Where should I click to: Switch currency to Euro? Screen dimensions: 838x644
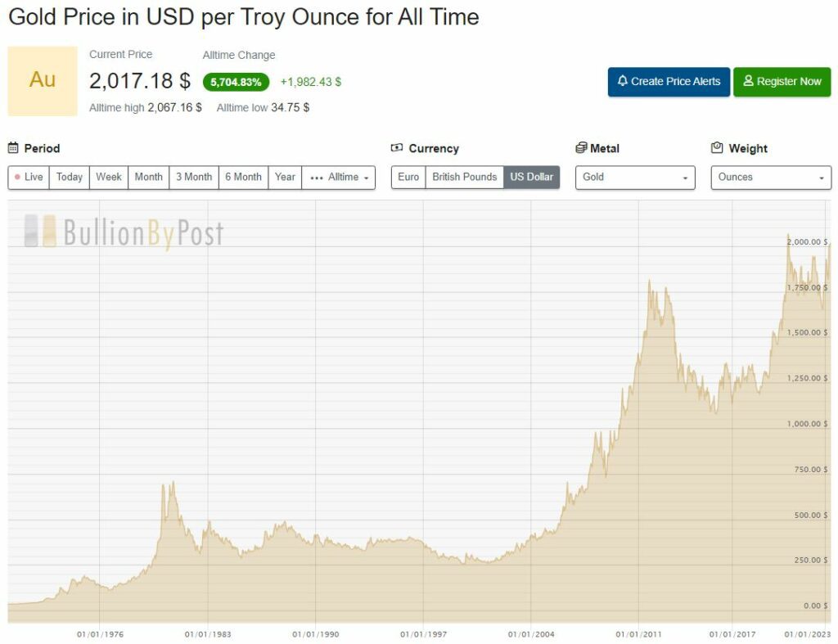(x=408, y=177)
